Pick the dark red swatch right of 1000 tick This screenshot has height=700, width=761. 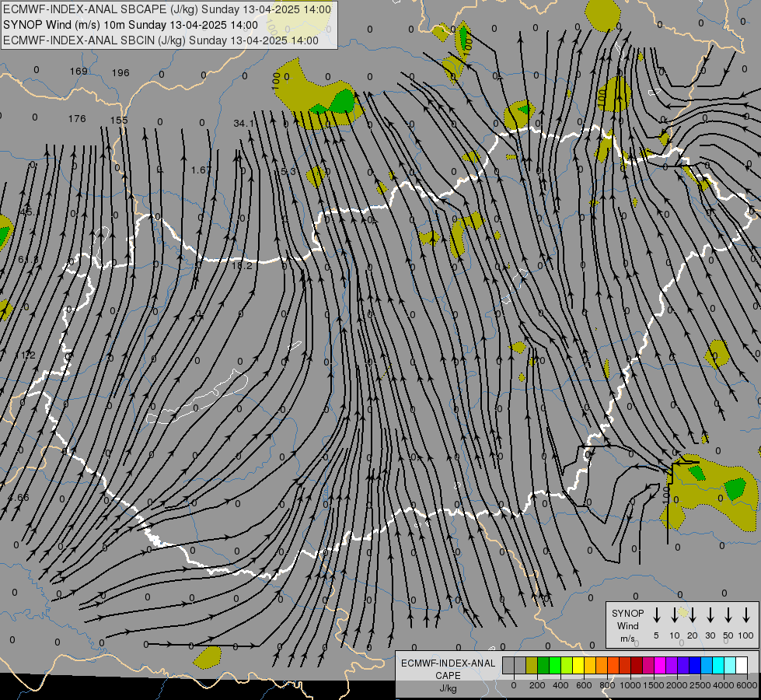coord(637,666)
